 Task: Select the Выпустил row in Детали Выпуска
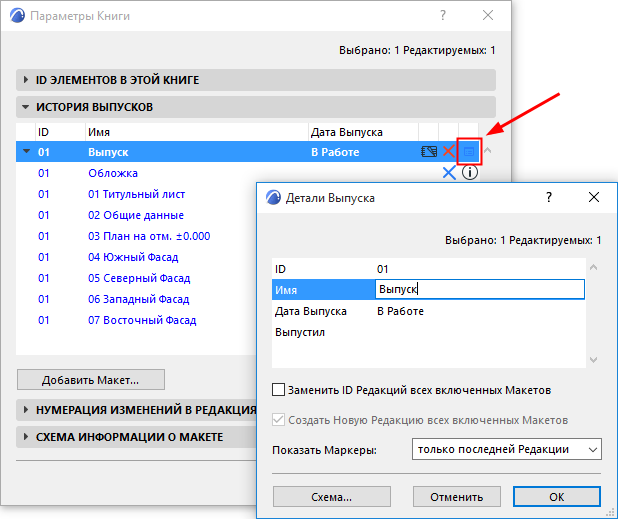coord(428,332)
